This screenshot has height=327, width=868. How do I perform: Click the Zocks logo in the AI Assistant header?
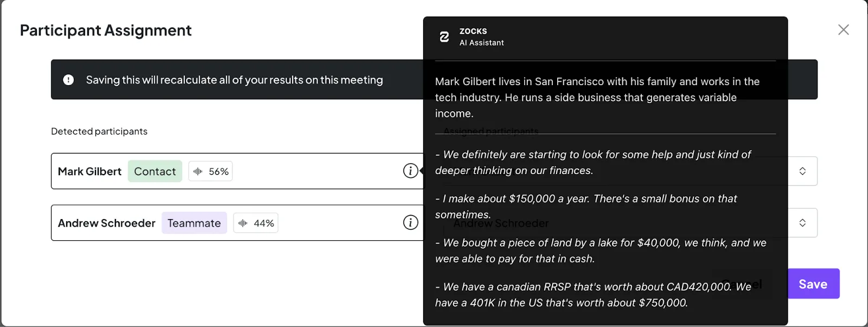444,37
